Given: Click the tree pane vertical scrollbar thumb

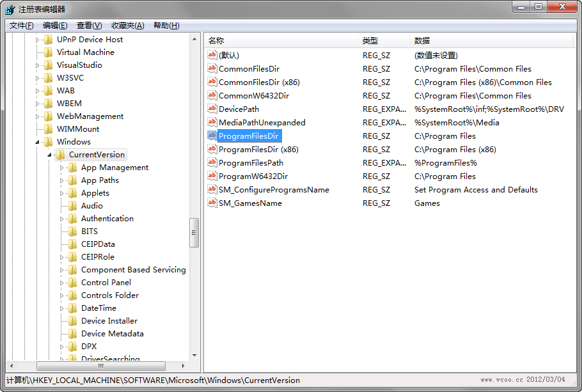Looking at the screenshot, I should [194, 233].
